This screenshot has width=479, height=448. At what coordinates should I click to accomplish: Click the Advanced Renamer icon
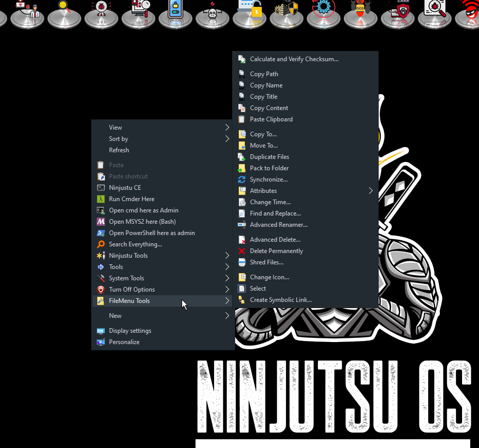click(242, 224)
